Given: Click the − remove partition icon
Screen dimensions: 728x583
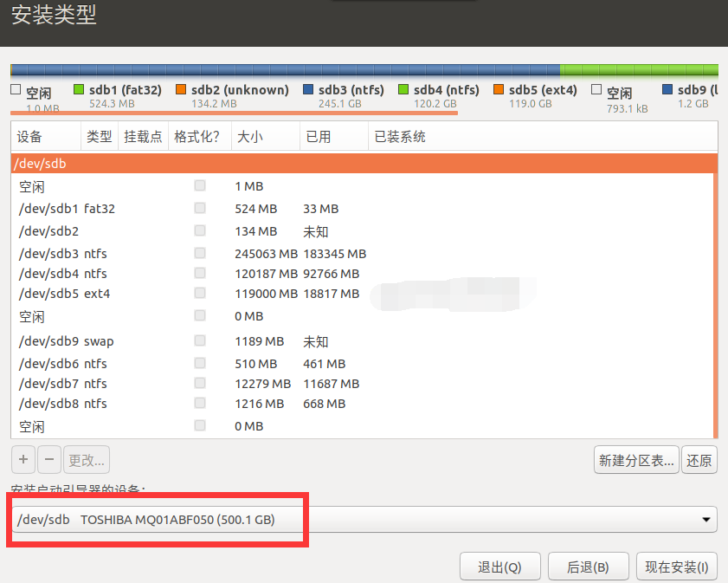Looking at the screenshot, I should pyautogui.click(x=49, y=459).
